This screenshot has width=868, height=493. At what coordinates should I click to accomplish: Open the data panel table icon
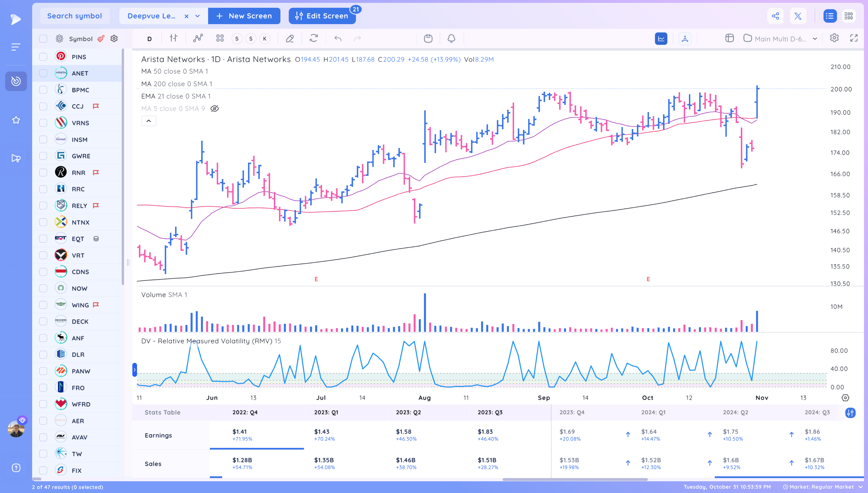tap(729, 38)
